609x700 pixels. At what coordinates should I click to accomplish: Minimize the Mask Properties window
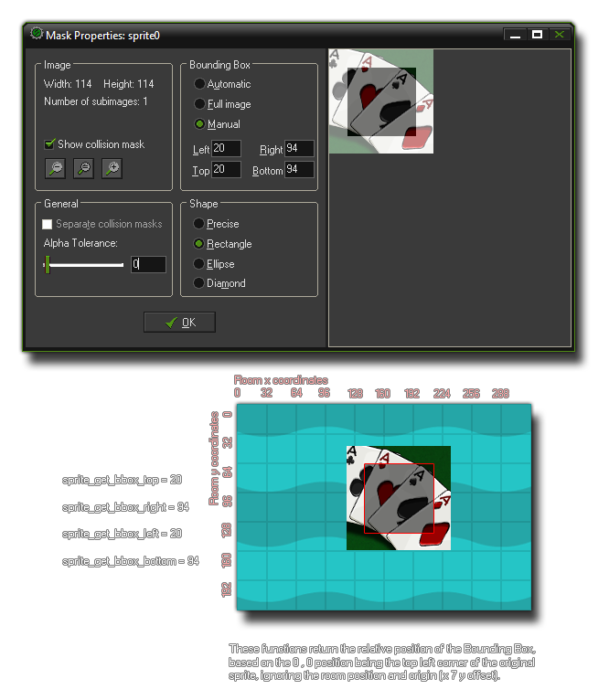515,35
